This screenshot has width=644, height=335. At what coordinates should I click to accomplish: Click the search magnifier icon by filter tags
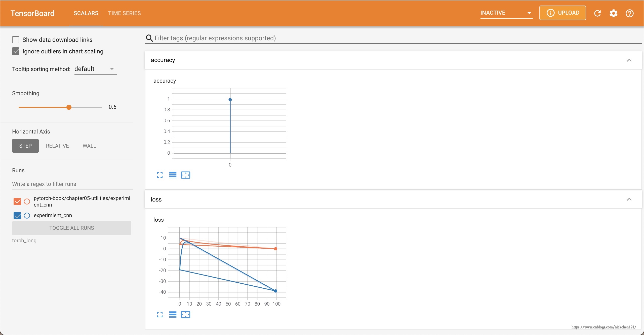point(149,38)
